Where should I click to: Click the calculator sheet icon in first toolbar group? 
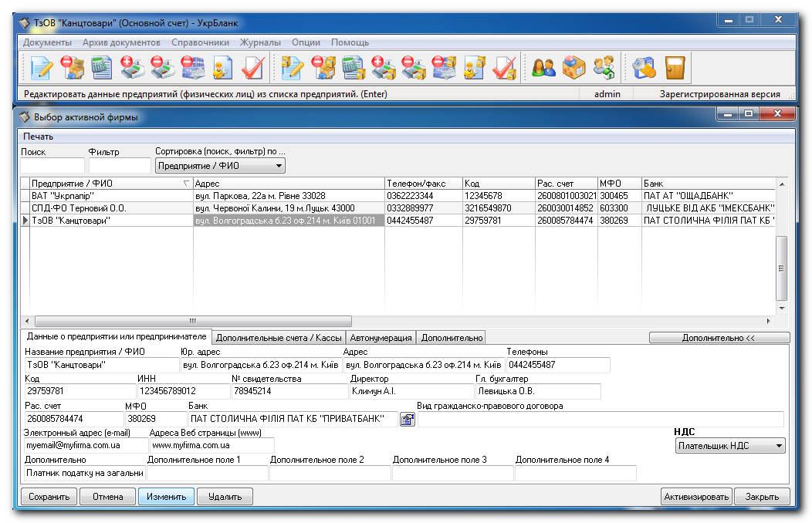click(x=102, y=68)
